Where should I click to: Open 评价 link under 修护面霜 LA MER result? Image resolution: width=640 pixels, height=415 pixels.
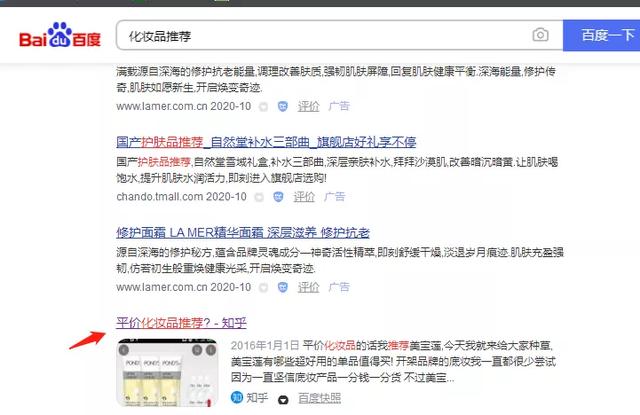(x=308, y=288)
